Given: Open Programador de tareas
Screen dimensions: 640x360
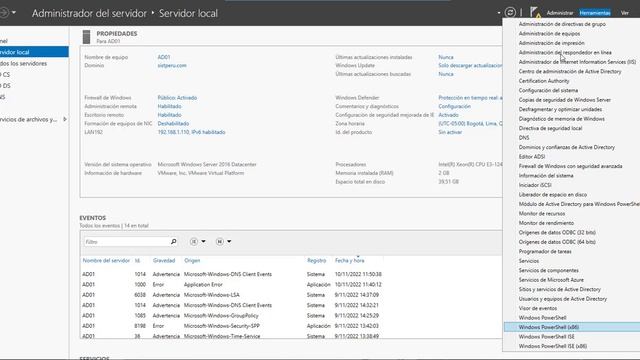Looking at the screenshot, I should coord(545,251).
